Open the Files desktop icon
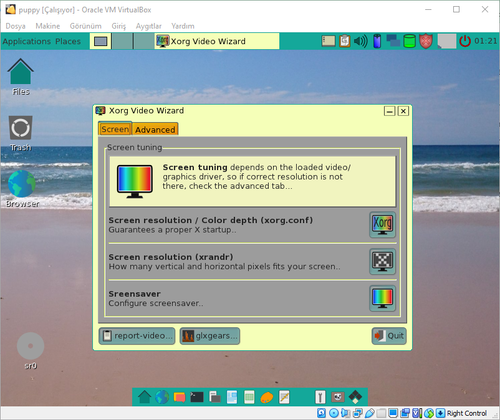The width and height of the screenshot is (500, 420). (21, 77)
